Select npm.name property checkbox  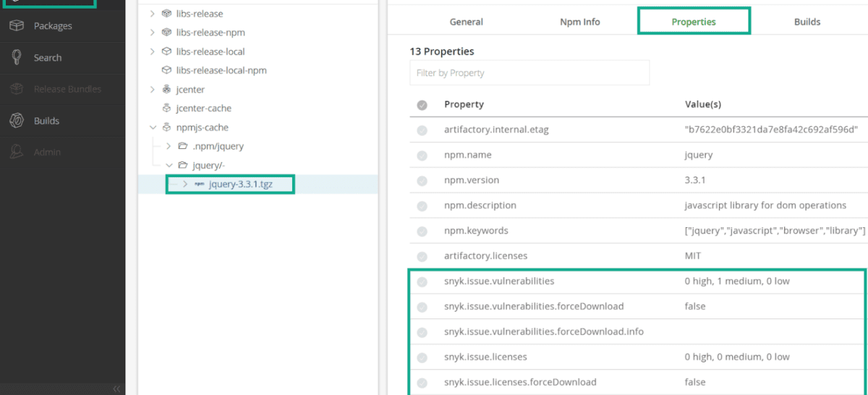tap(422, 156)
